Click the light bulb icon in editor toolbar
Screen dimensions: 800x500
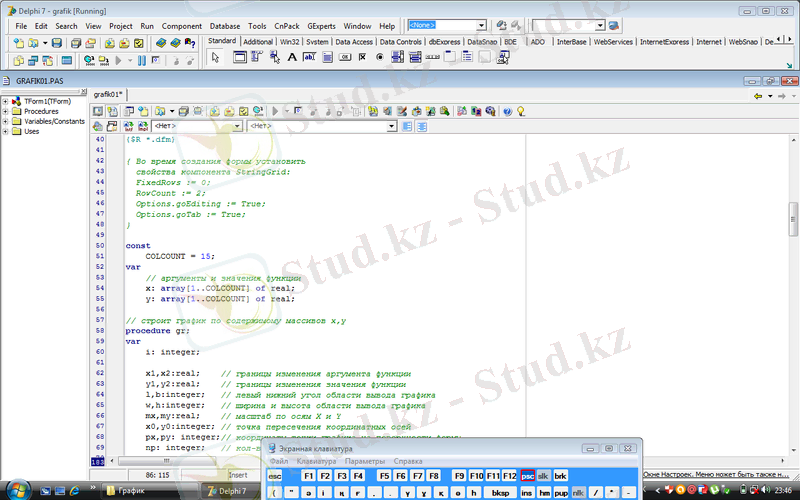point(522,111)
